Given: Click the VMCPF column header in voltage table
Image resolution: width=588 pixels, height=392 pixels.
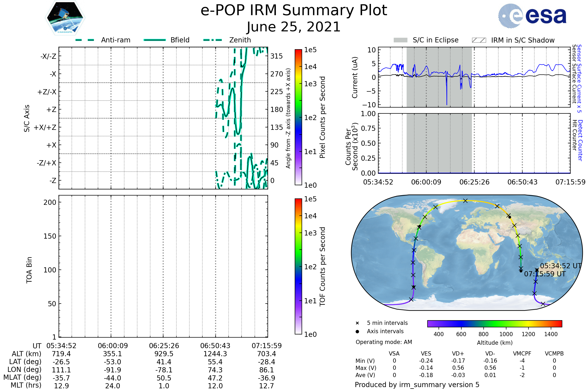Looking at the screenshot, I should 522,354.
